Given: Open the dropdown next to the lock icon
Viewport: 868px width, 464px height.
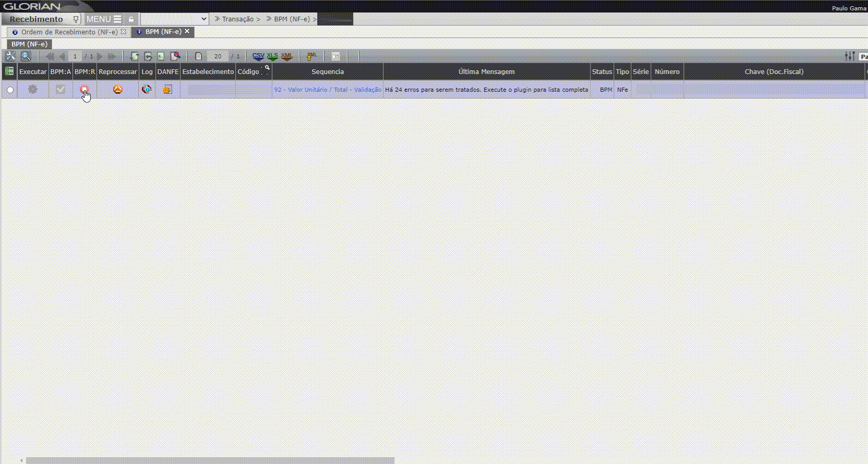Looking at the screenshot, I should (174, 19).
